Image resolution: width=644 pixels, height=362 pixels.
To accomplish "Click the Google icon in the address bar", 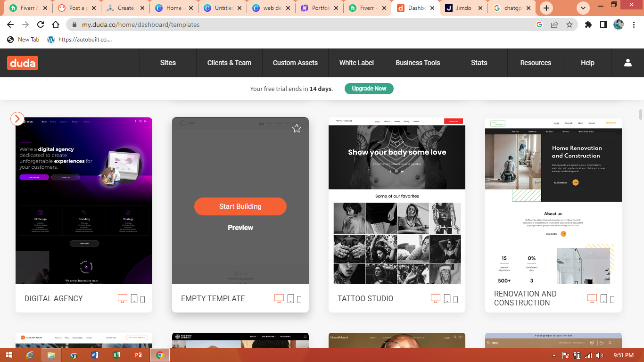I will point(539,25).
